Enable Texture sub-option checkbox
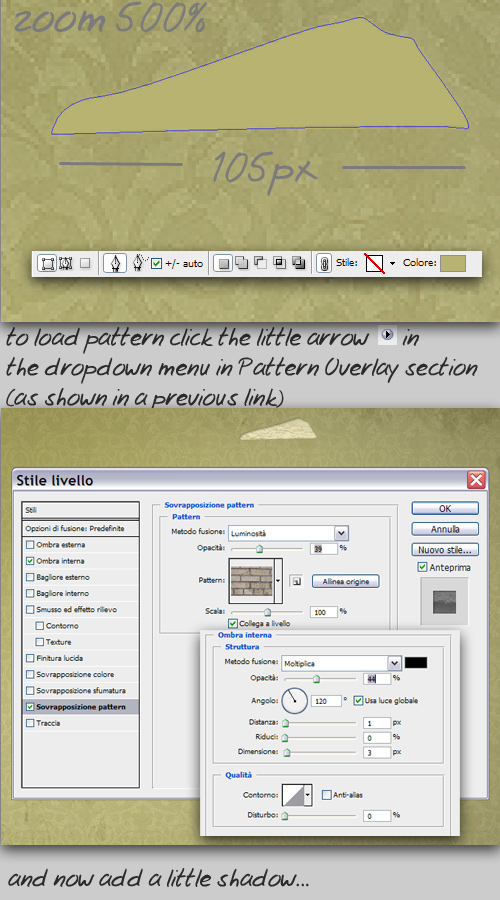 40,642
